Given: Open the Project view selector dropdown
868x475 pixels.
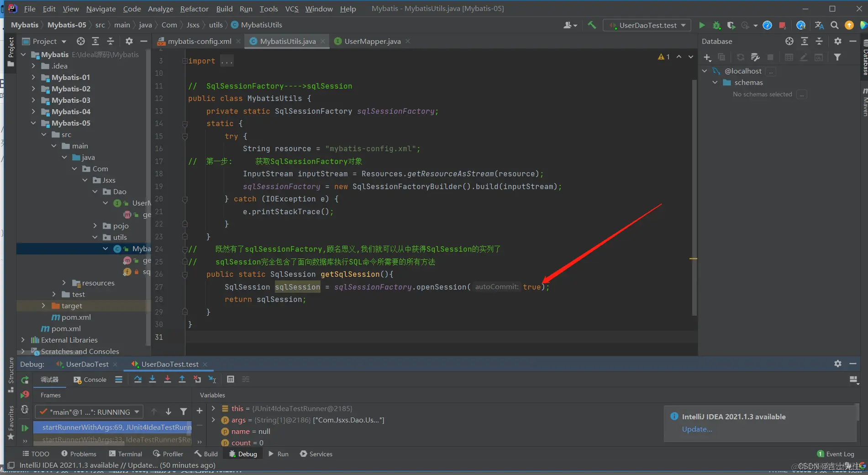Looking at the screenshot, I should [x=44, y=41].
